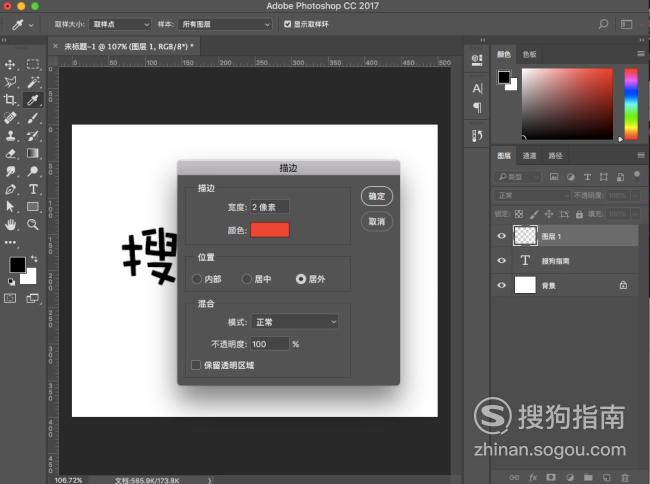The height and width of the screenshot is (484, 650).
Task: Select the Dodge tool
Action: coord(33,171)
